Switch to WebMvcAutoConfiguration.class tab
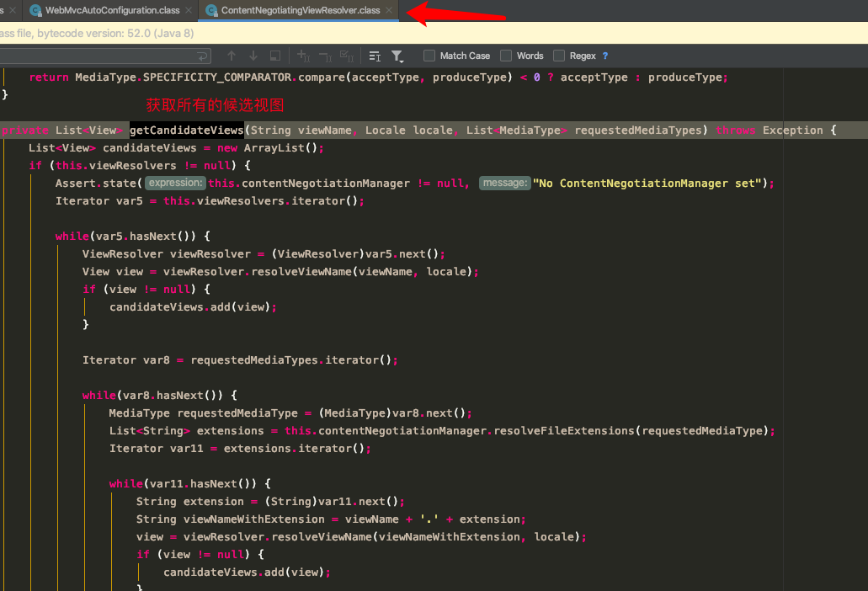Screen dimensions: 868x591 [112, 10]
